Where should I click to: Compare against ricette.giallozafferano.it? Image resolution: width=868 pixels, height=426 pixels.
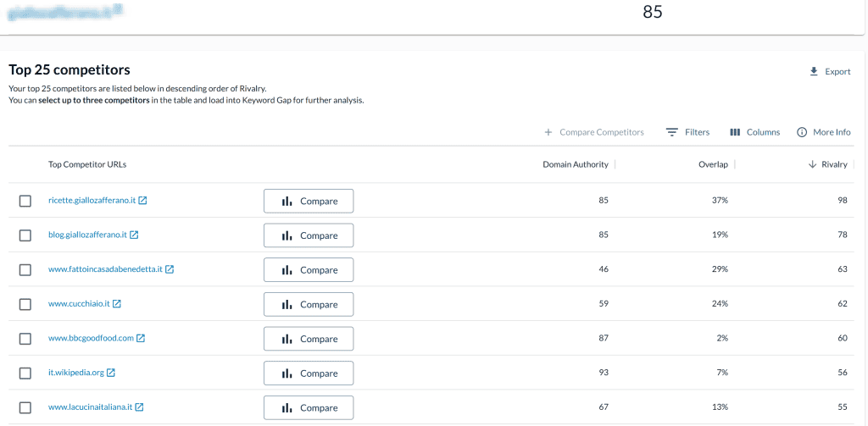click(309, 201)
